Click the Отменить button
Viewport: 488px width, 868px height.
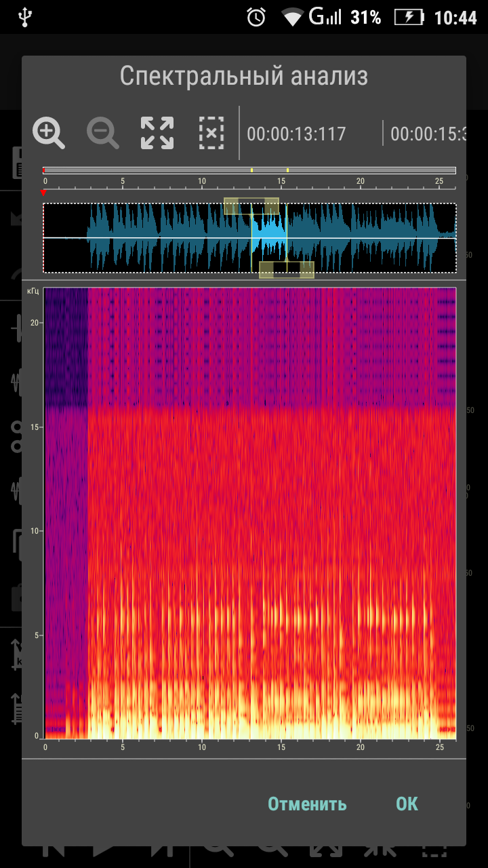pos(307,804)
